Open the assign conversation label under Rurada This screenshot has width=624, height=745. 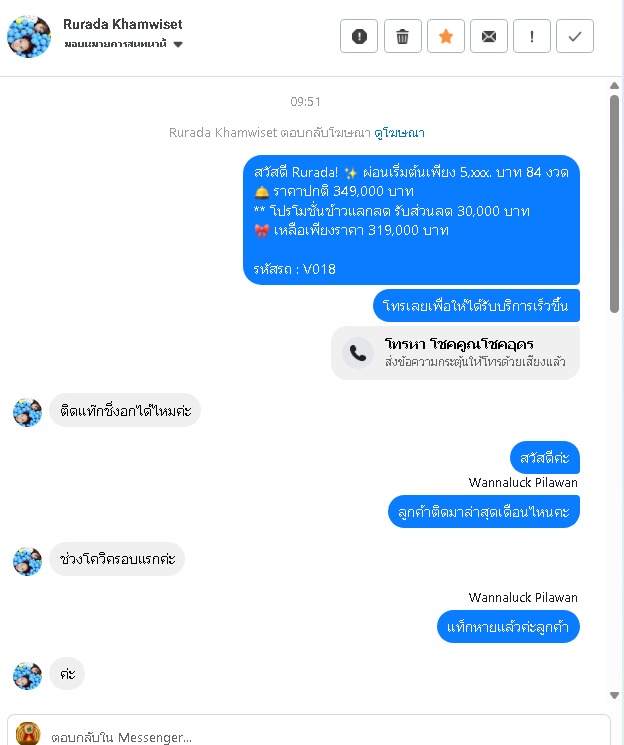pos(115,44)
